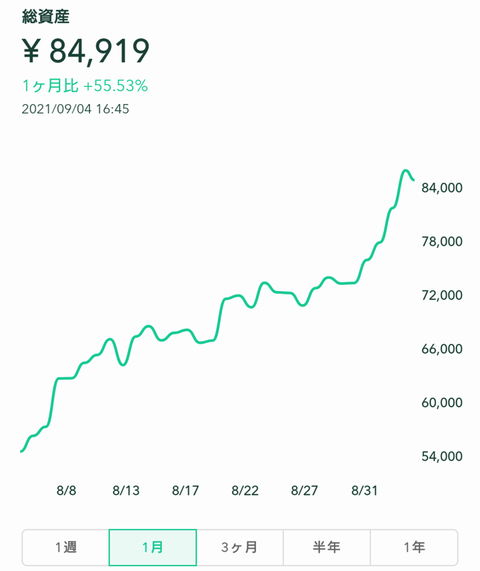Switch chart to 1年 range
Image resolution: width=480 pixels, height=571 pixels.
click(x=414, y=547)
